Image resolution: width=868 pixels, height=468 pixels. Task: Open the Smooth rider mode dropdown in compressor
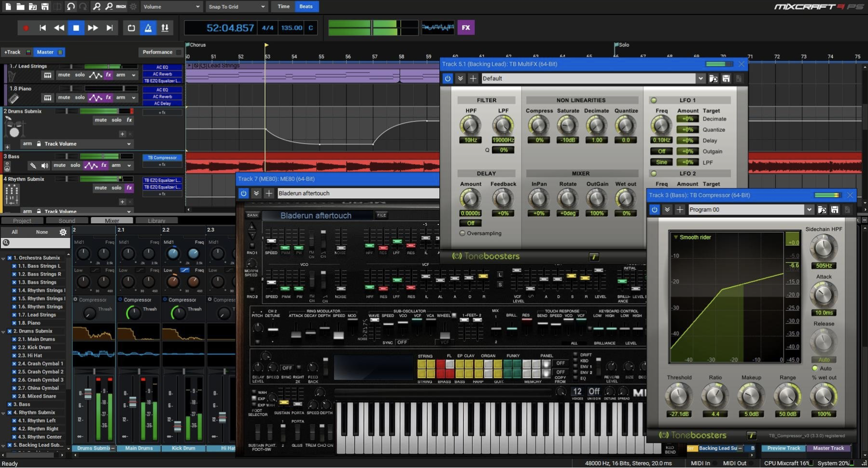[x=692, y=237]
